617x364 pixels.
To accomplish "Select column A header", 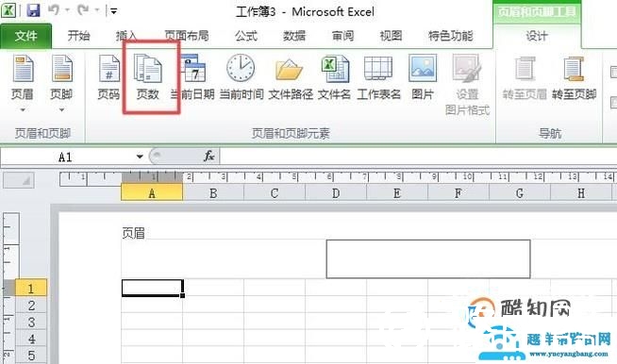I will (152, 192).
